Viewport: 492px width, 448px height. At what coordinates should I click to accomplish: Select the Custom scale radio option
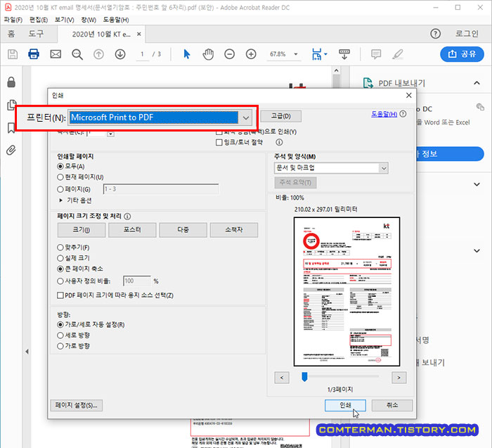point(60,281)
